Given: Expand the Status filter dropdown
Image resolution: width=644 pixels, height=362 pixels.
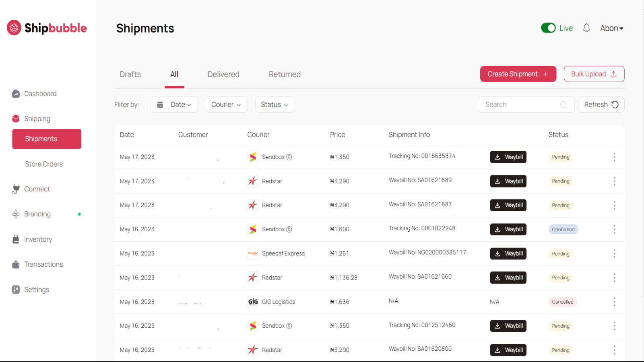Looking at the screenshot, I should coord(275,104).
